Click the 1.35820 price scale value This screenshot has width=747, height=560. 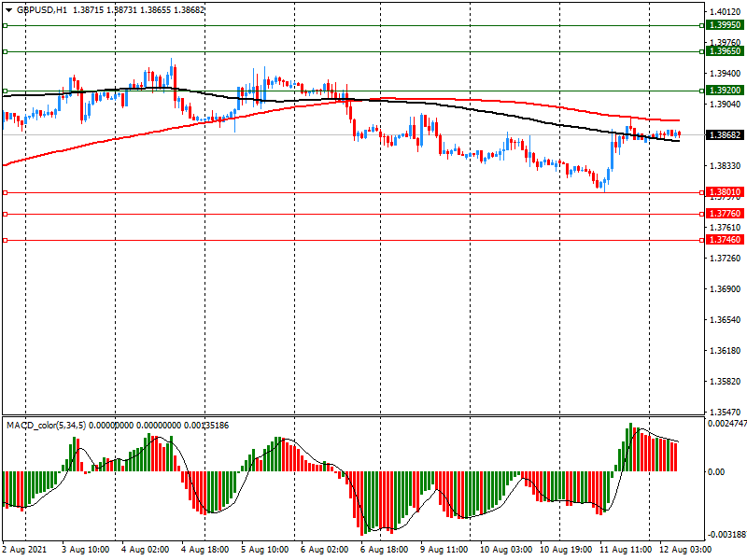click(726, 382)
